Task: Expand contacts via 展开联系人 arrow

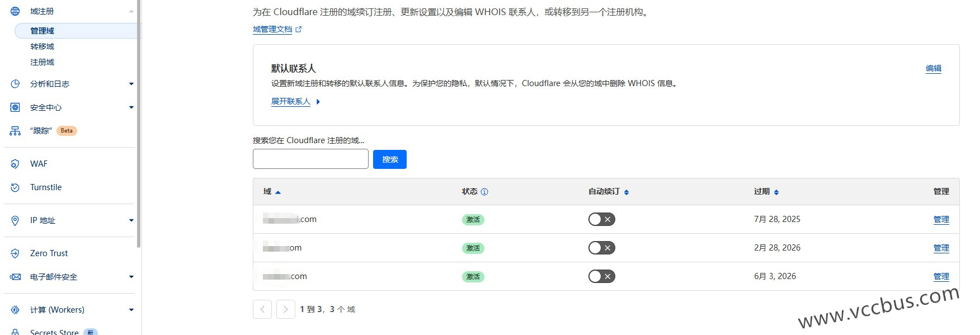Action: (318, 102)
